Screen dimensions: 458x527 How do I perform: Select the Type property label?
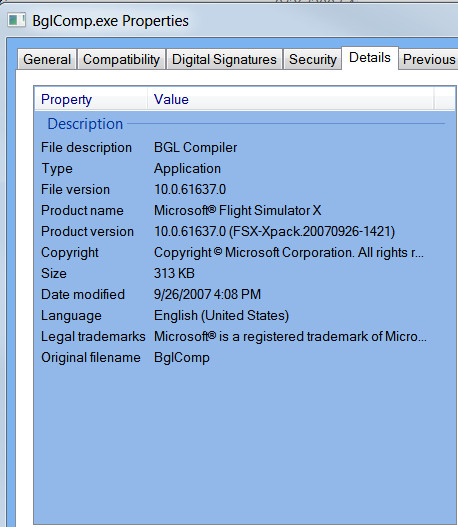point(57,169)
